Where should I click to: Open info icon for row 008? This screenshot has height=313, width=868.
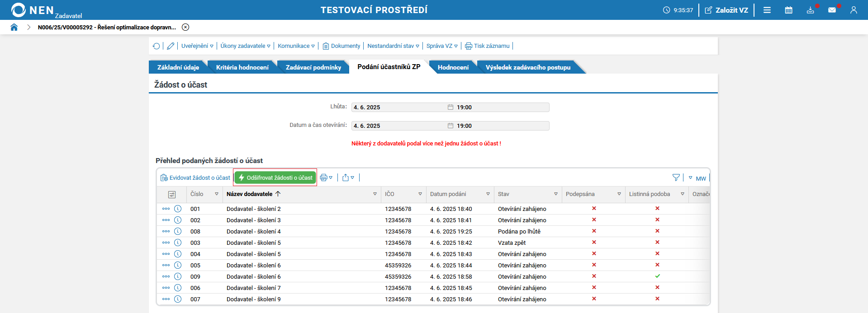[x=178, y=231]
